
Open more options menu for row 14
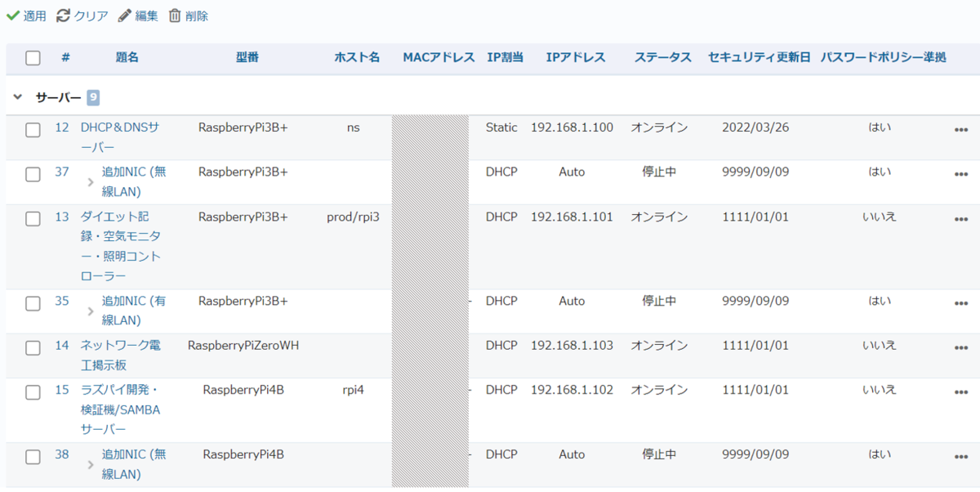pos(961,348)
